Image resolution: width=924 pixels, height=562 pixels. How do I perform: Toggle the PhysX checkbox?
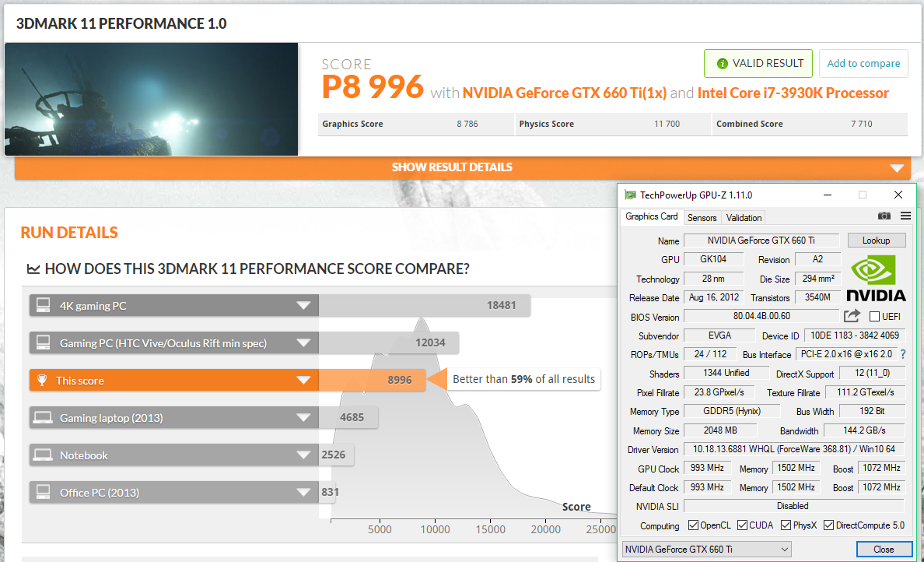point(786,525)
